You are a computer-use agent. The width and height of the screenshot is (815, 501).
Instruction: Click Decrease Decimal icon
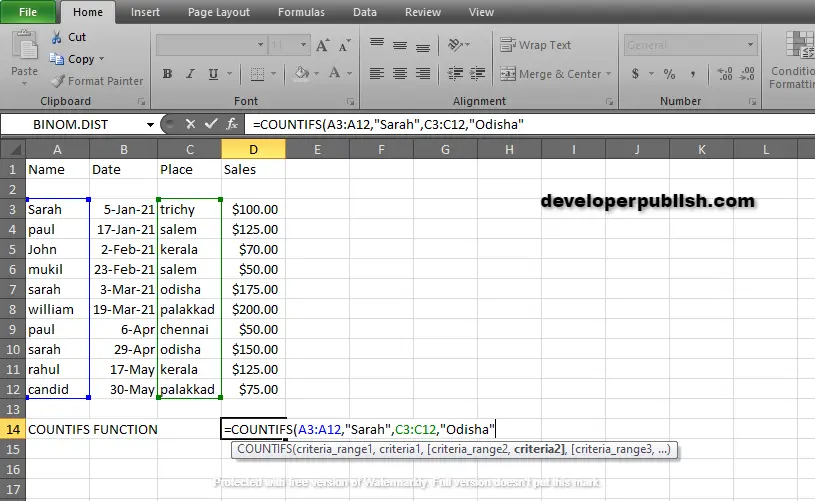tap(747, 74)
